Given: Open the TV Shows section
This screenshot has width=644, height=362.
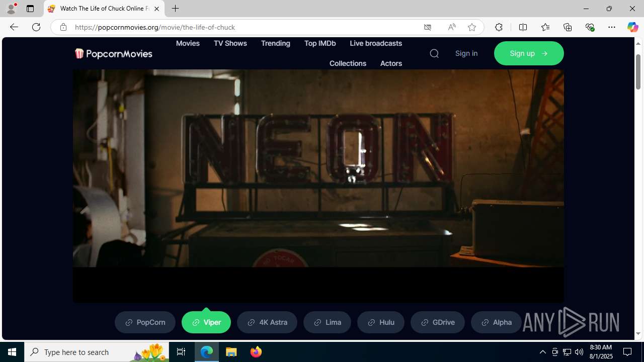Looking at the screenshot, I should (230, 43).
